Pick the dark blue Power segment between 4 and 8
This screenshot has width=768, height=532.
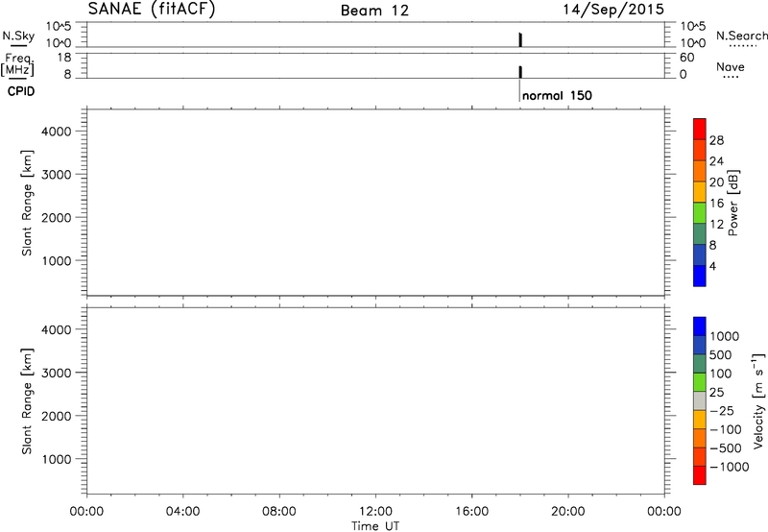click(x=700, y=254)
